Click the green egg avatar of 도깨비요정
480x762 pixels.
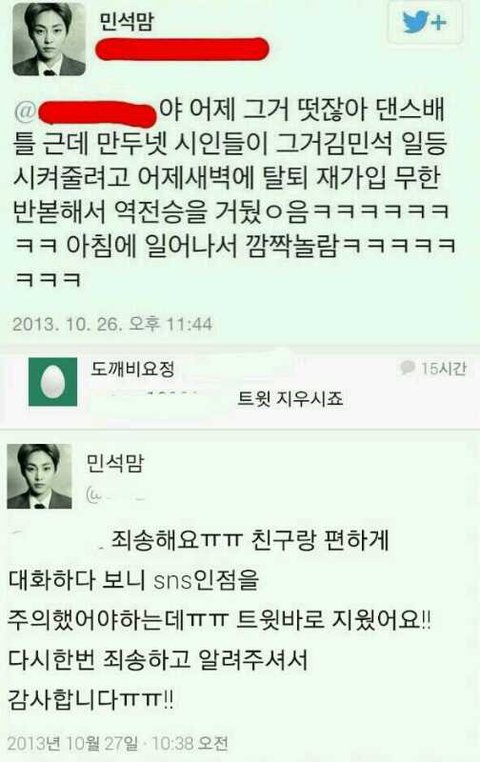(x=52, y=382)
